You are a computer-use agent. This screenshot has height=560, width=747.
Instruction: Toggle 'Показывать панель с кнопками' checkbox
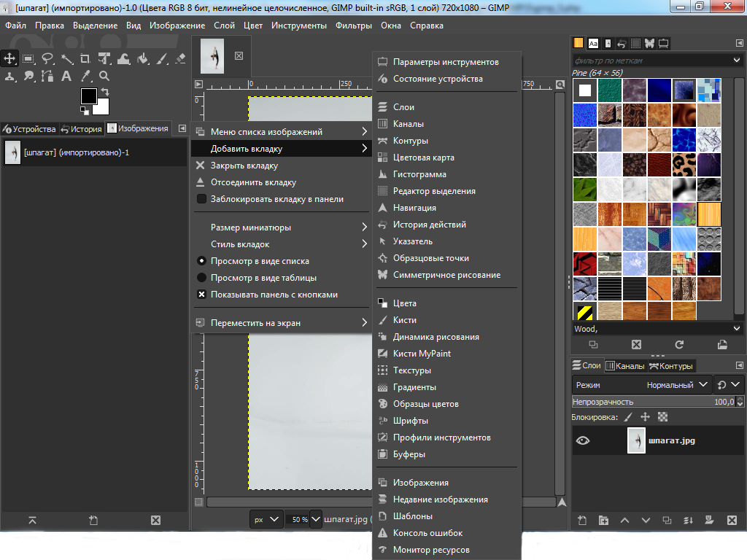(x=274, y=295)
